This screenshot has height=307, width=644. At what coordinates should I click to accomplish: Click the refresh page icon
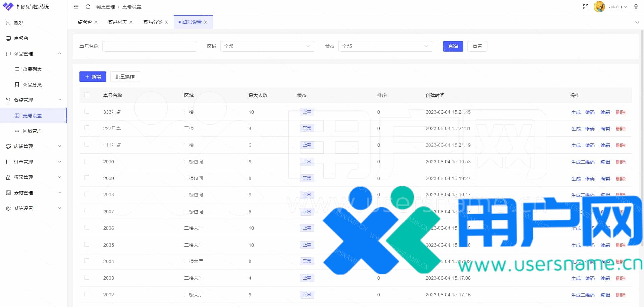(x=88, y=7)
